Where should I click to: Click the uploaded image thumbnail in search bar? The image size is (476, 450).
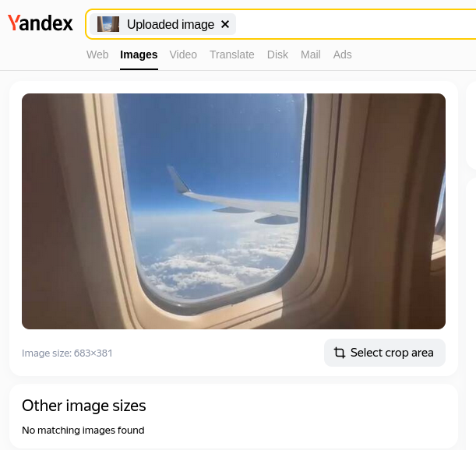pos(108,24)
